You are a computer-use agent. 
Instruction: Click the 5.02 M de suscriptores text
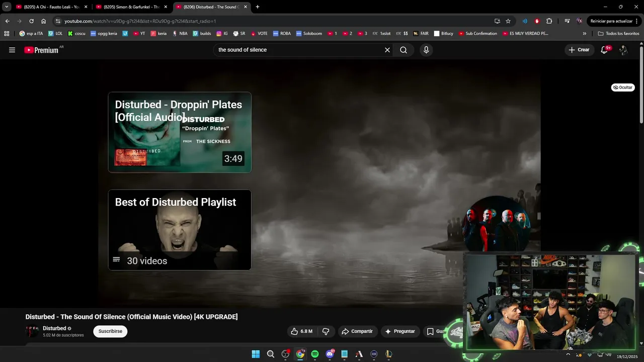(63, 335)
